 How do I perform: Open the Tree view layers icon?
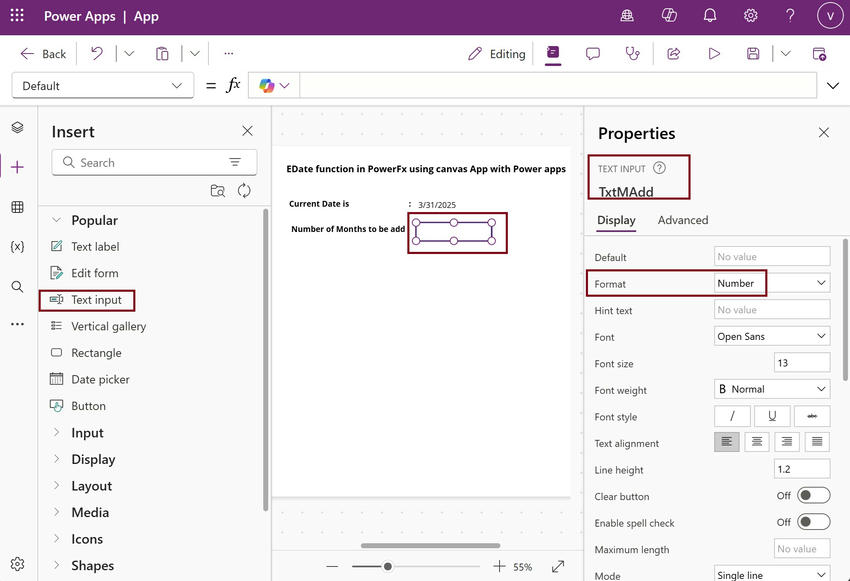click(17, 127)
